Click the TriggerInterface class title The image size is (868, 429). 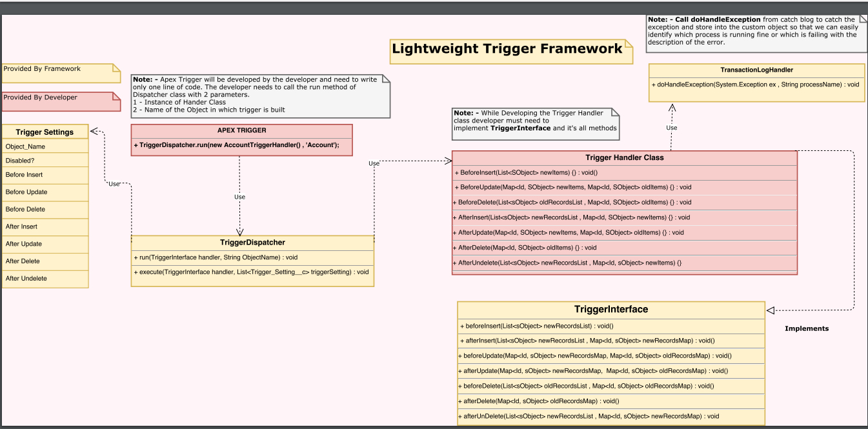611,309
